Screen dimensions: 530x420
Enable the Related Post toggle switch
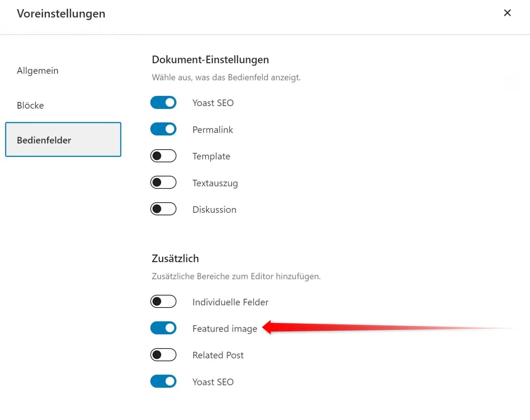coord(163,355)
